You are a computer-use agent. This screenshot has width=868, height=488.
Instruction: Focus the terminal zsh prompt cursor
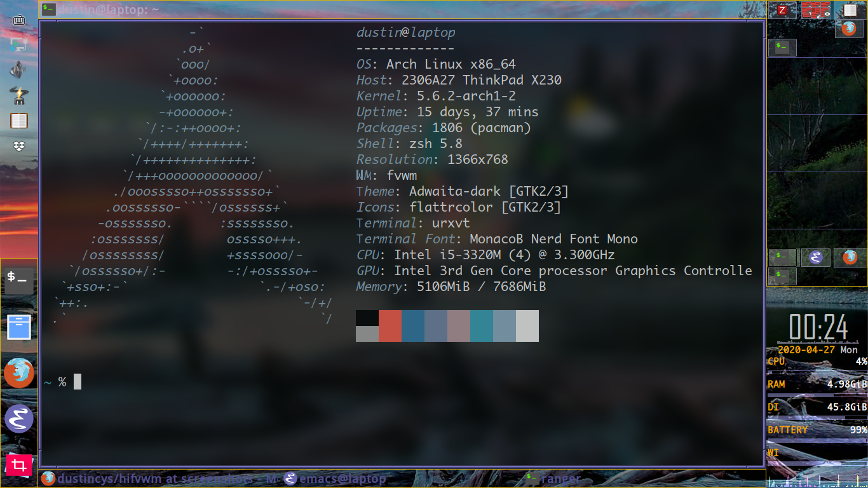pos(78,382)
